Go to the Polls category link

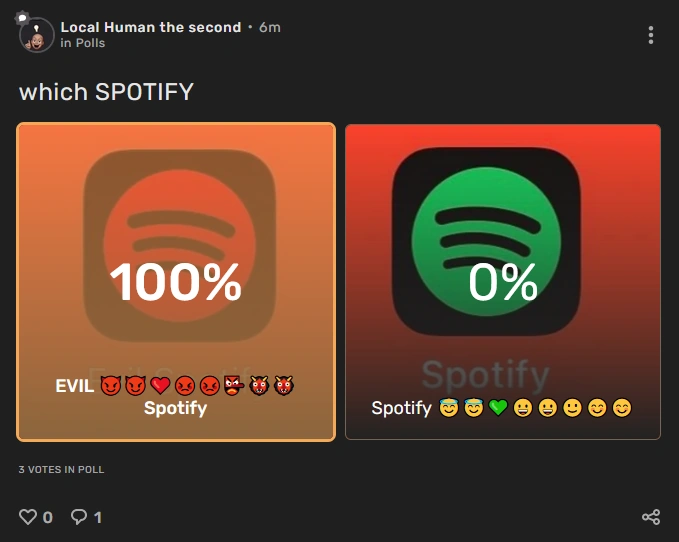coord(90,43)
